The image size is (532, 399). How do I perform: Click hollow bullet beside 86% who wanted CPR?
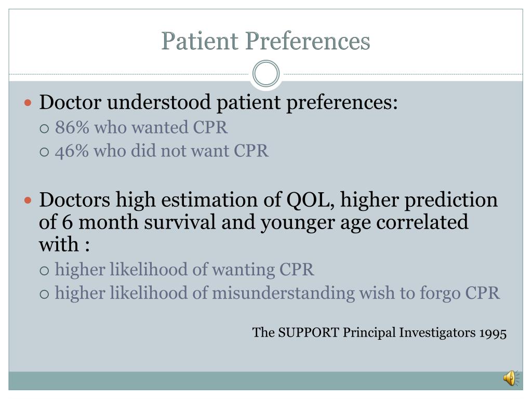pyautogui.click(x=45, y=129)
